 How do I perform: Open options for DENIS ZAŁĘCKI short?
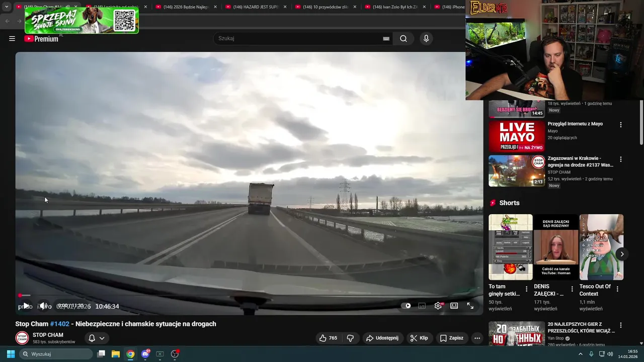click(x=572, y=289)
